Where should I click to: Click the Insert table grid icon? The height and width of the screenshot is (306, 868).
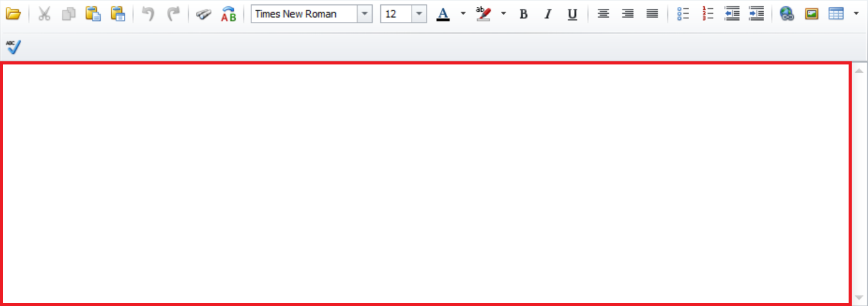[836, 14]
